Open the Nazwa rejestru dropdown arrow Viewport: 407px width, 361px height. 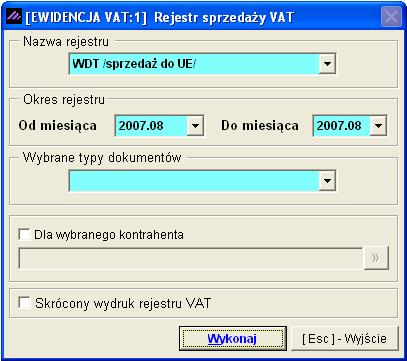[327, 63]
